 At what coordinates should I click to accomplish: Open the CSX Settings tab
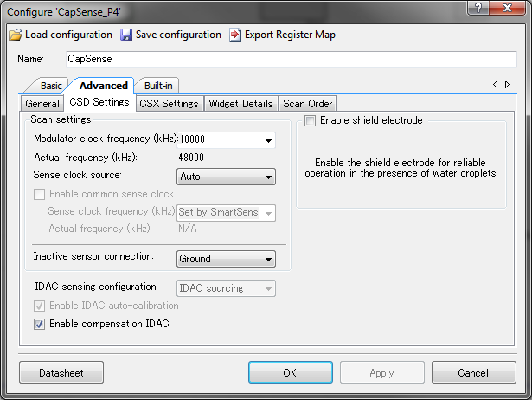coord(169,104)
